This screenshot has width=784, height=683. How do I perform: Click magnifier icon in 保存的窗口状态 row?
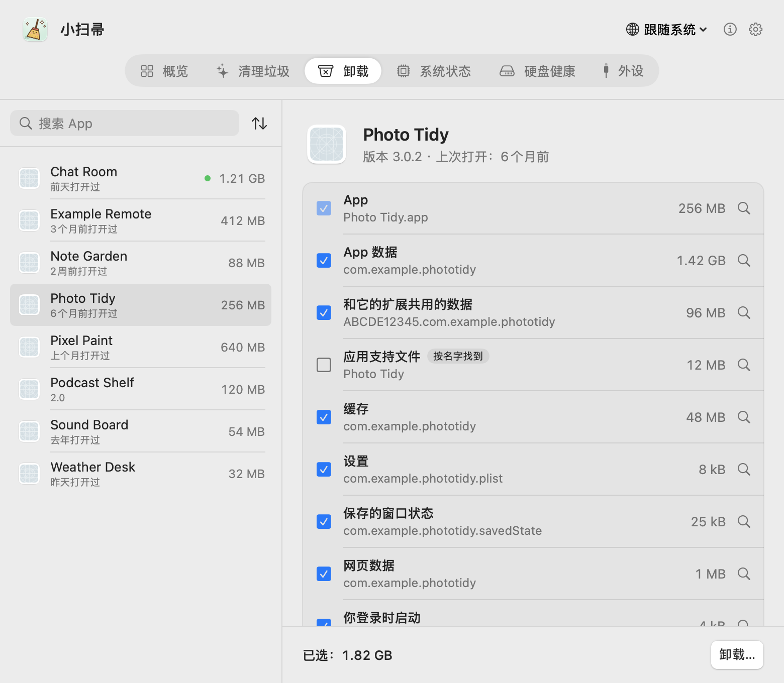pos(744,521)
